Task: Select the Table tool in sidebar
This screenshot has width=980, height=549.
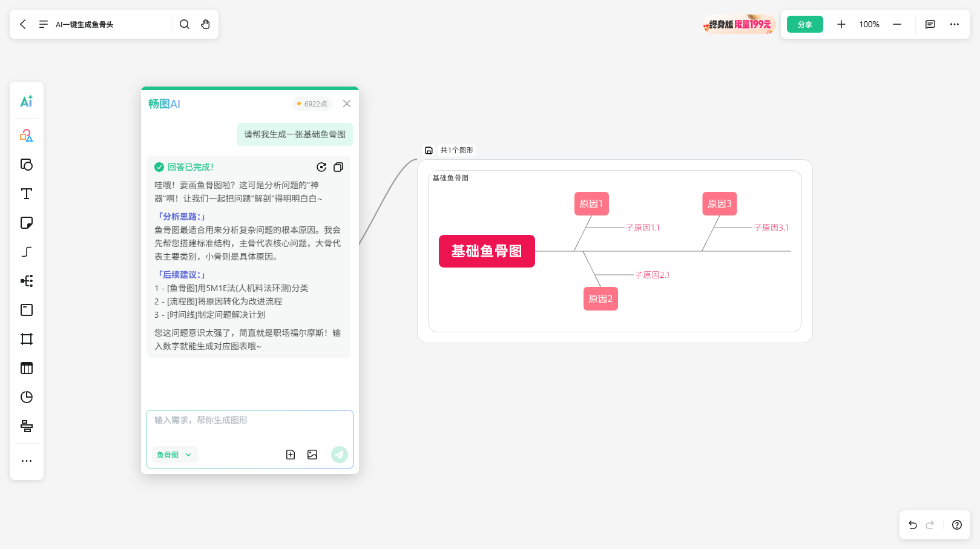Action: click(x=27, y=368)
